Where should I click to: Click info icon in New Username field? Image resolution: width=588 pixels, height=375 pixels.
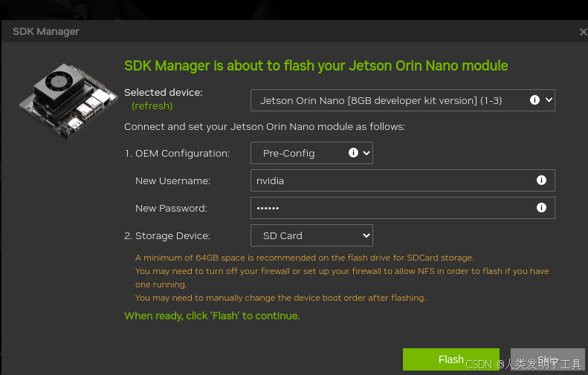coord(541,180)
